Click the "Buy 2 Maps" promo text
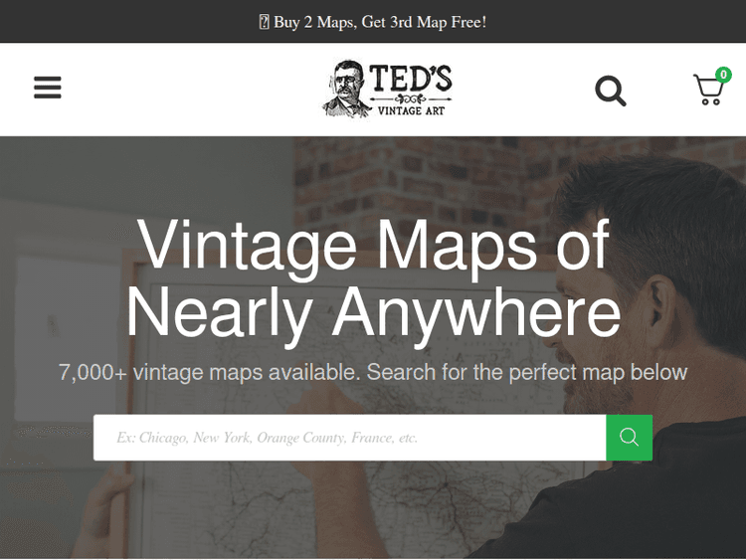The height and width of the screenshot is (560, 746). coord(315,22)
